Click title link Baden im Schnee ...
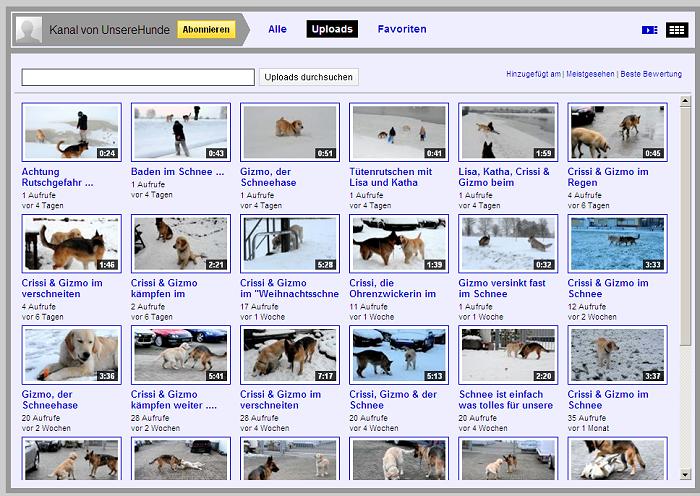700x496 pixels. (178, 172)
